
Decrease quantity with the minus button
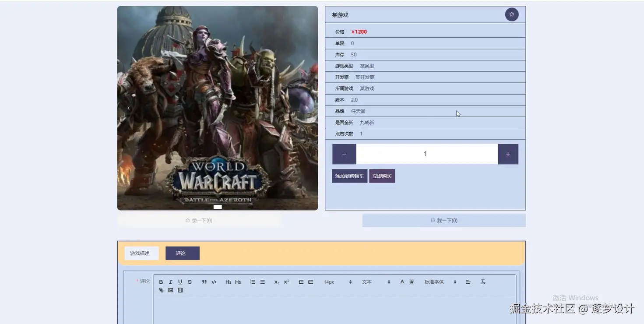pos(344,154)
